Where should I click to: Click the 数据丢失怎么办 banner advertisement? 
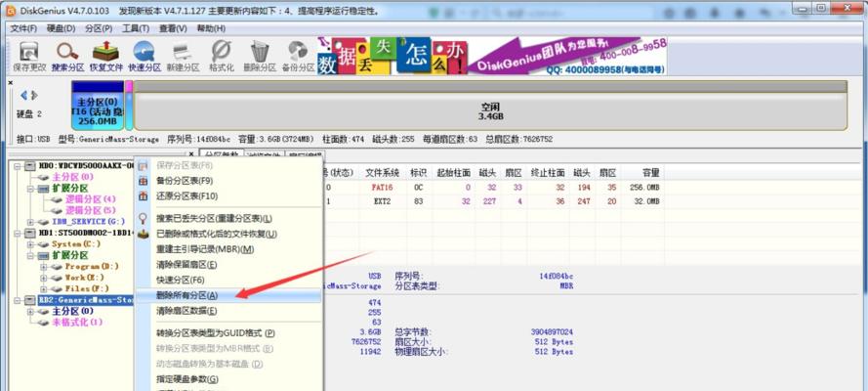coord(392,56)
